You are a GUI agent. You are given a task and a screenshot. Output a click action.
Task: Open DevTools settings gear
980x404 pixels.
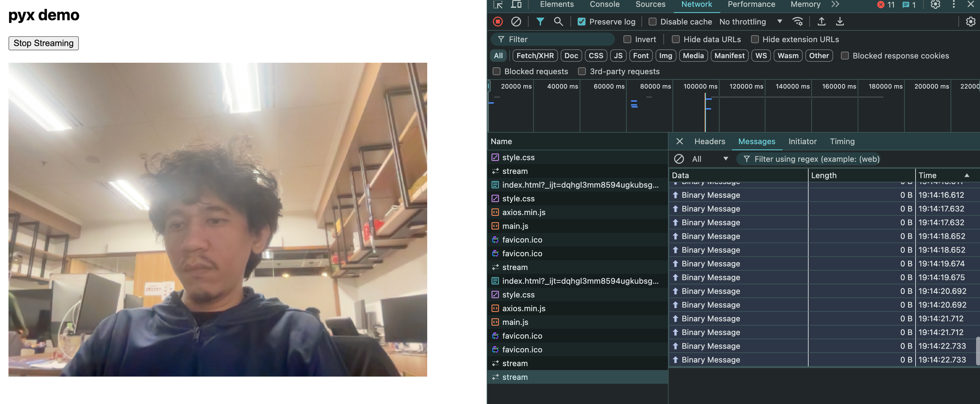tap(935, 5)
